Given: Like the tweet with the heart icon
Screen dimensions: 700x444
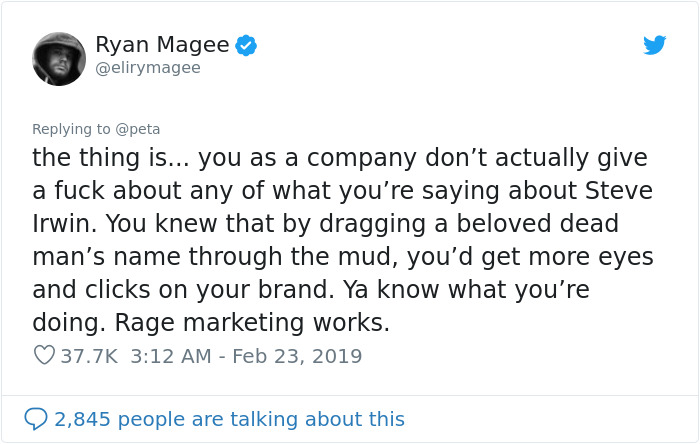Looking at the screenshot, I should [43, 355].
